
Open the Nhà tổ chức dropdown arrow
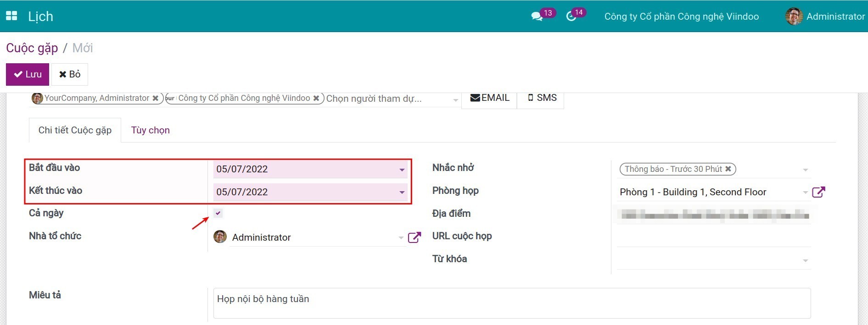[401, 238]
